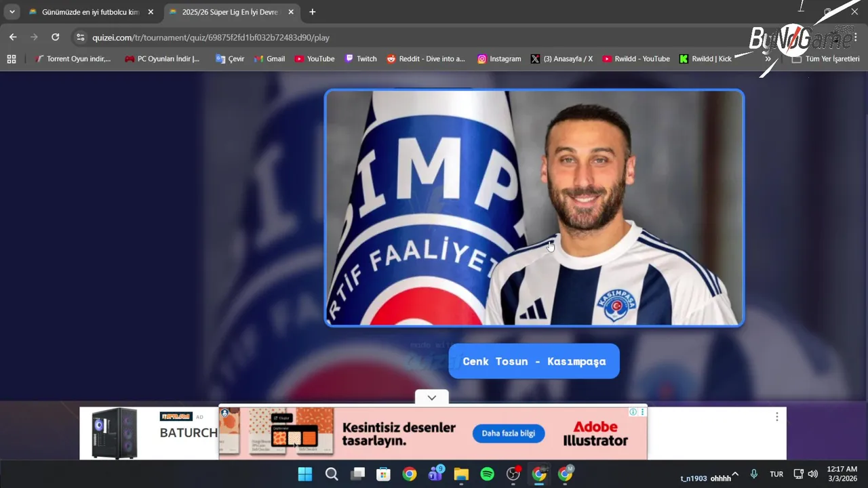Image resolution: width=868 pixels, height=488 pixels.
Task: Open the apps grid in bookmarks bar
Action: [12, 59]
